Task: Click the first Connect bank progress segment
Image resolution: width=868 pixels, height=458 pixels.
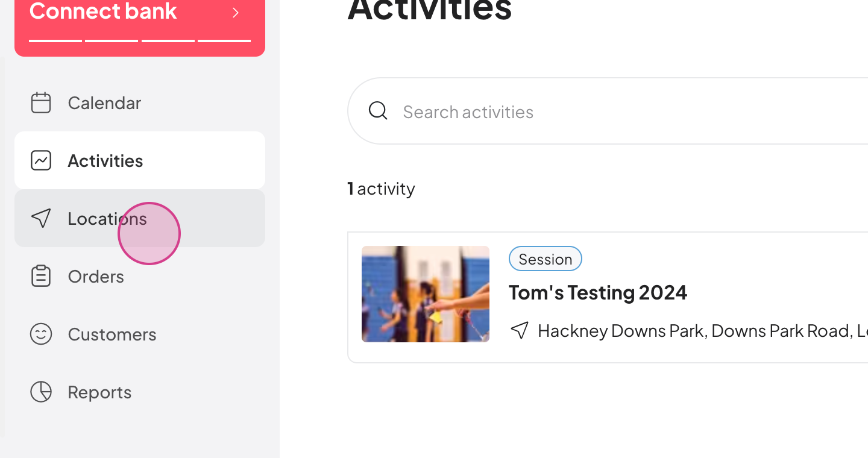Action: (x=55, y=40)
